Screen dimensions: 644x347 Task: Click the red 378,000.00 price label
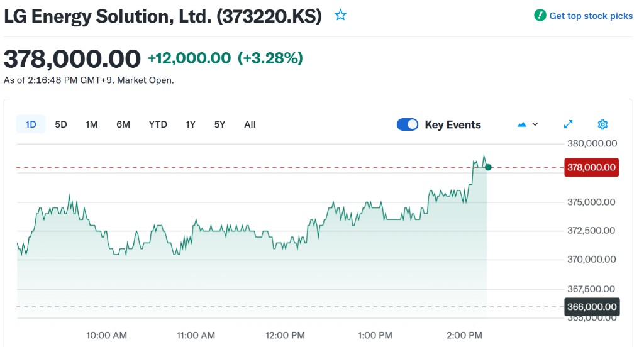(x=591, y=168)
